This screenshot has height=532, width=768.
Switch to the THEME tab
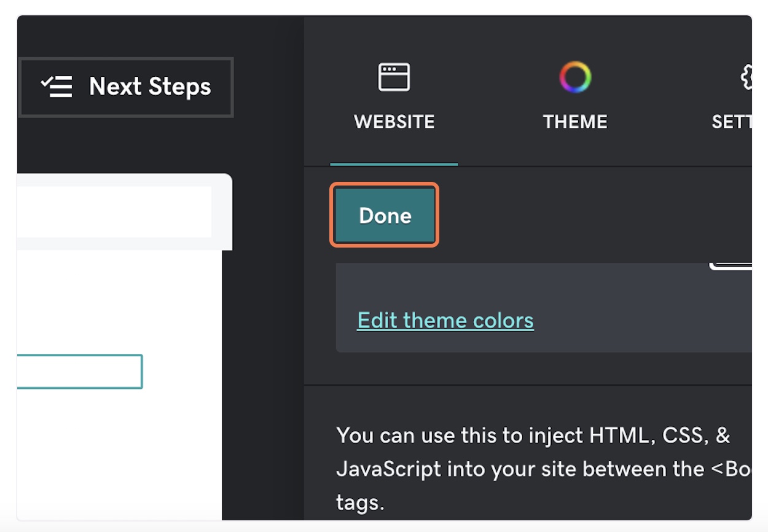click(575, 122)
